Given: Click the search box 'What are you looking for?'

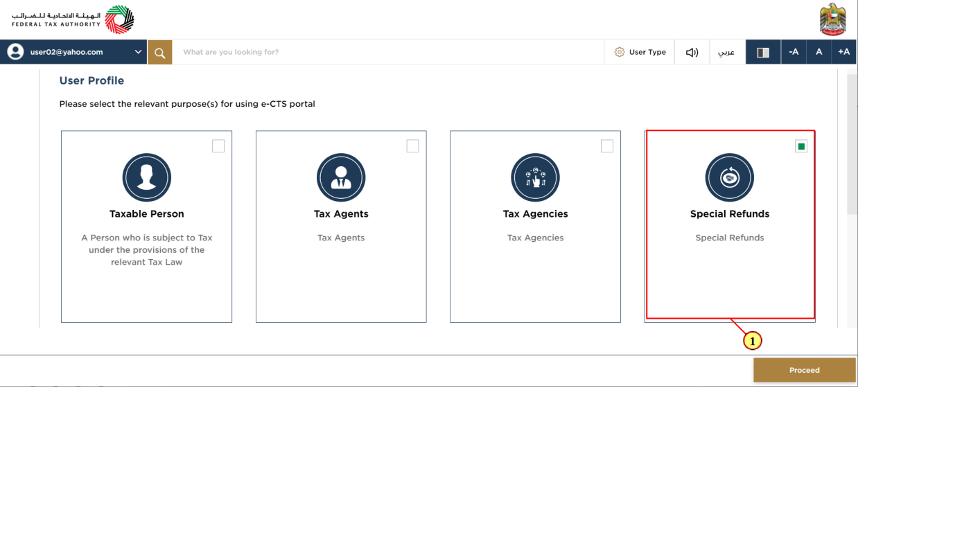Looking at the screenshot, I should coord(388,52).
